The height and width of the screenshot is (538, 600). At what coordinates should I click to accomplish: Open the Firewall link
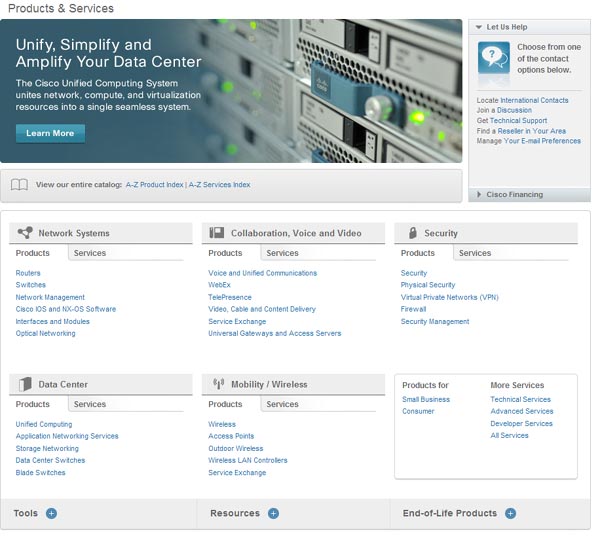click(x=413, y=309)
